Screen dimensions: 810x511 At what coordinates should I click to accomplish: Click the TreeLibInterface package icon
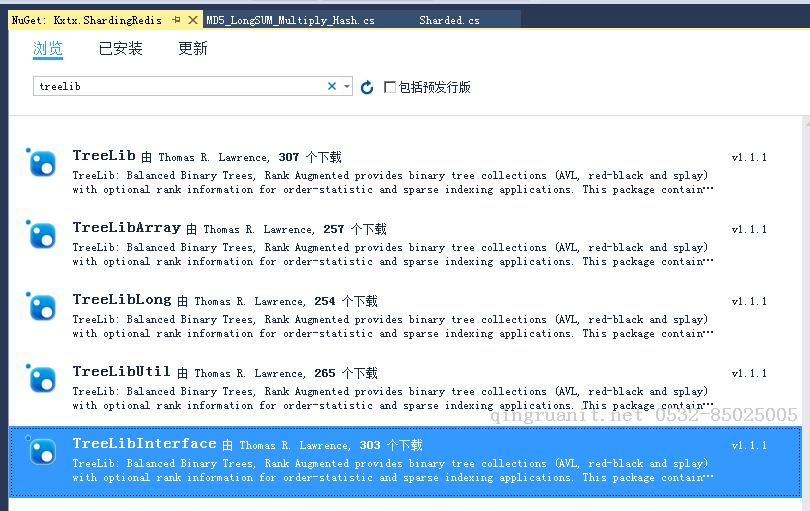pos(42,451)
